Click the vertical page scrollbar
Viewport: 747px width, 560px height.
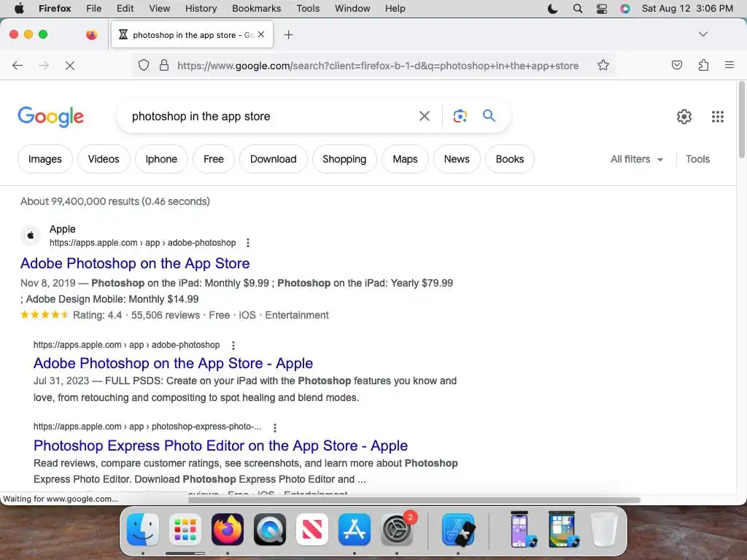741,120
